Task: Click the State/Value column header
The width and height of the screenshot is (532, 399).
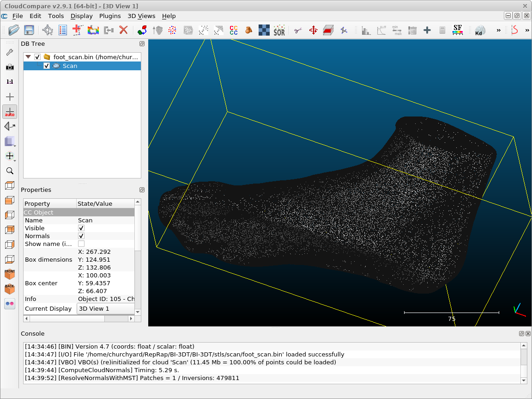Action: (105, 203)
